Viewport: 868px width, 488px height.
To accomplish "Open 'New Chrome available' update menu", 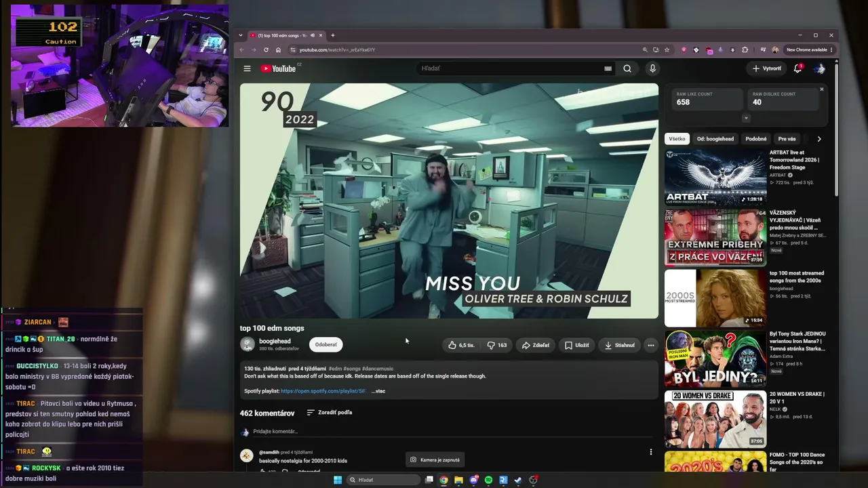I will tap(809, 49).
